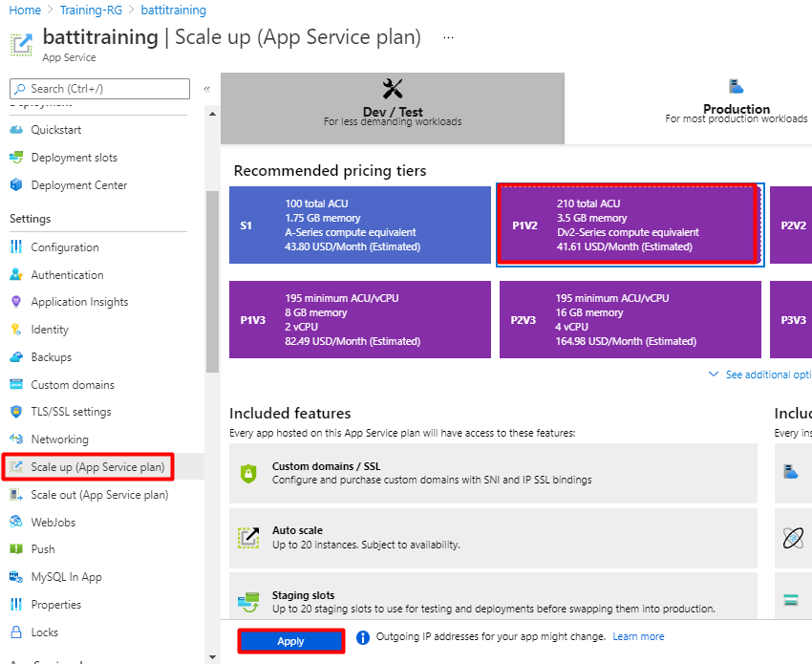Image resolution: width=812 pixels, height=664 pixels.
Task: Click the info icon beside Apply
Action: coord(363,637)
